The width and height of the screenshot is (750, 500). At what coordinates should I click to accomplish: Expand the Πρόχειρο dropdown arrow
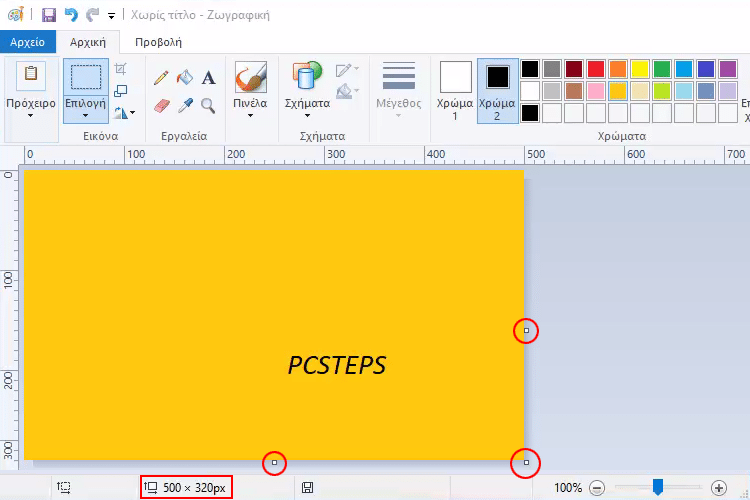pos(31,115)
